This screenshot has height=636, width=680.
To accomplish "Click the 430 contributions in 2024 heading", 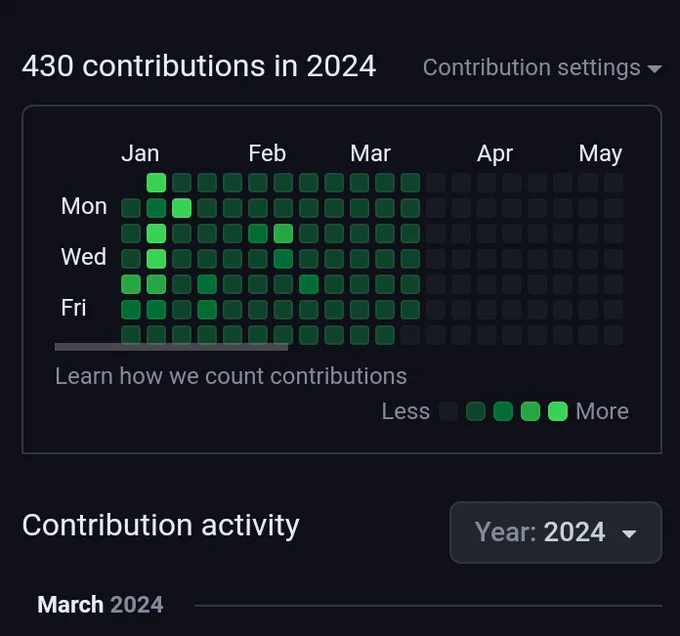I will pyautogui.click(x=199, y=66).
